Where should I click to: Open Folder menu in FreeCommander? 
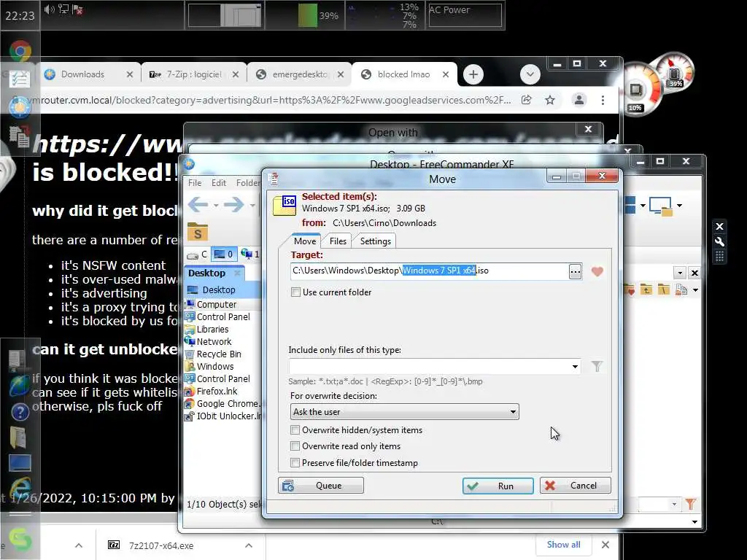pyautogui.click(x=248, y=183)
